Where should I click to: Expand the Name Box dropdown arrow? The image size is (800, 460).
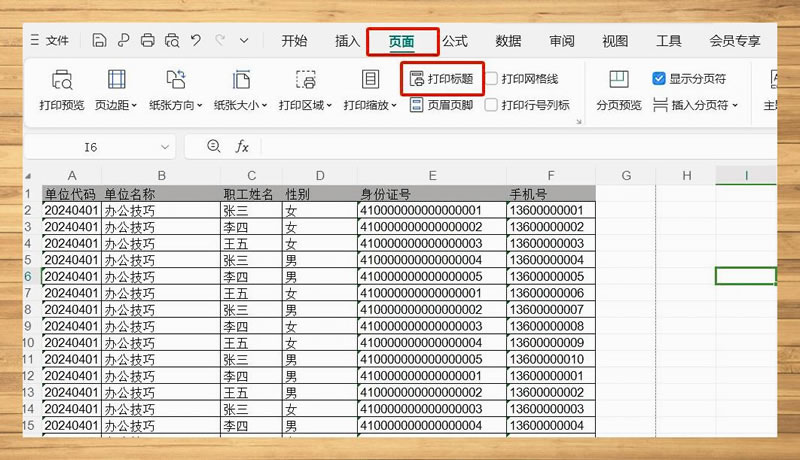pyautogui.click(x=164, y=147)
